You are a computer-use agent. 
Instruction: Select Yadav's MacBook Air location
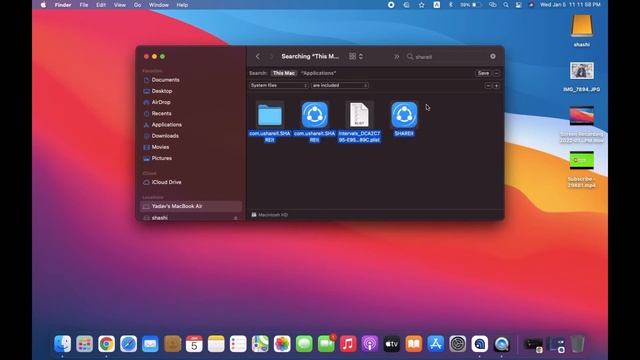pyautogui.click(x=191, y=206)
